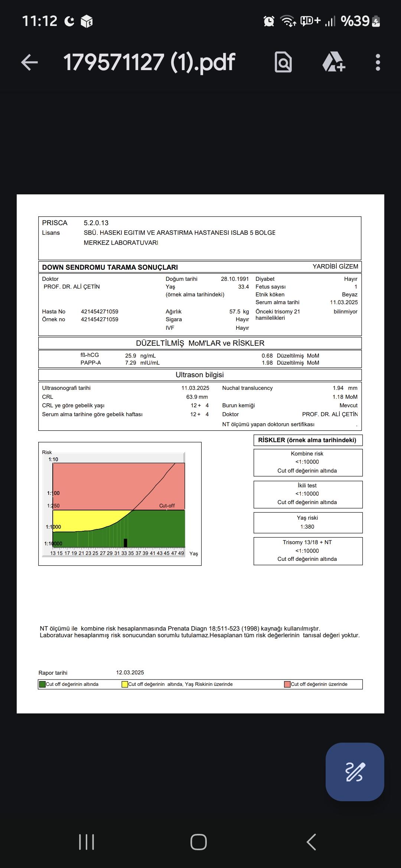
Task: Tap the Add to Drive icon
Action: pyautogui.click(x=333, y=62)
